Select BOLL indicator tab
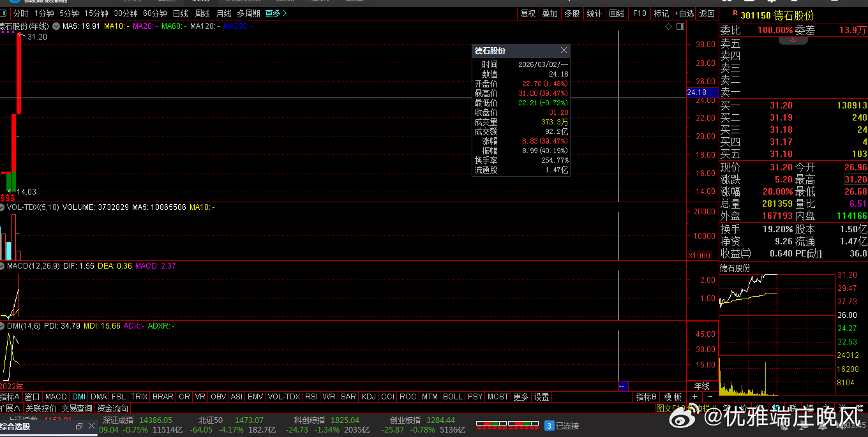 tap(453, 397)
